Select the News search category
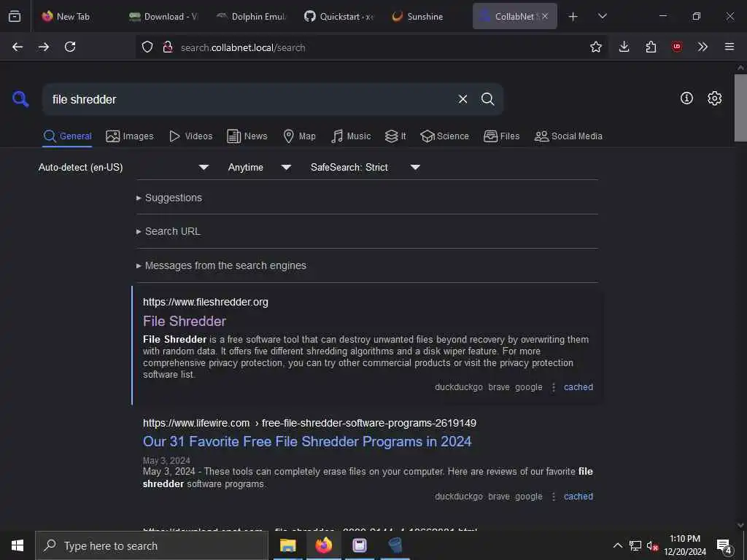 point(247,136)
